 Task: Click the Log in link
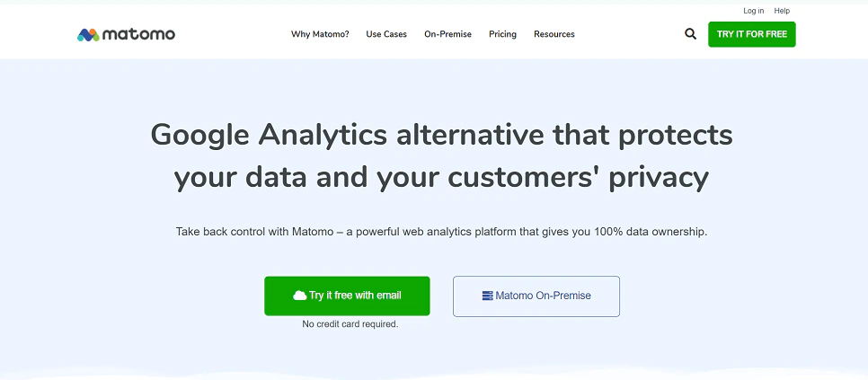[x=753, y=11]
